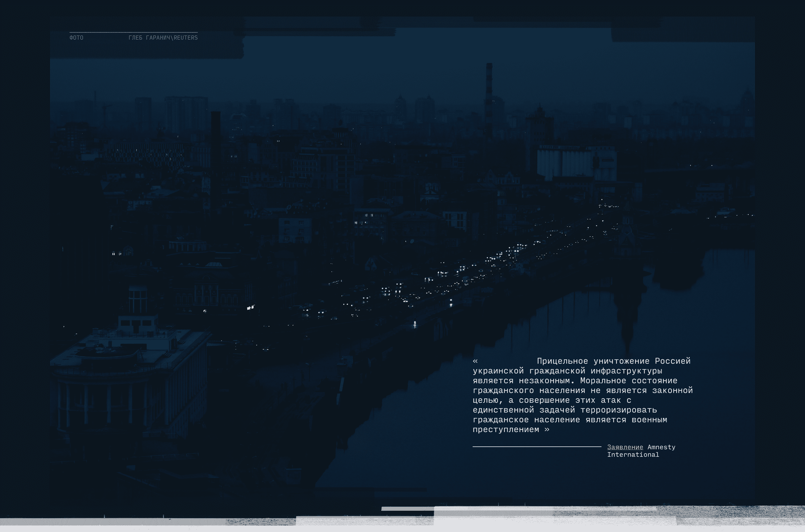Click the word Прицельное in the quote
Viewport: 805px width, 532px height.
[562, 361]
